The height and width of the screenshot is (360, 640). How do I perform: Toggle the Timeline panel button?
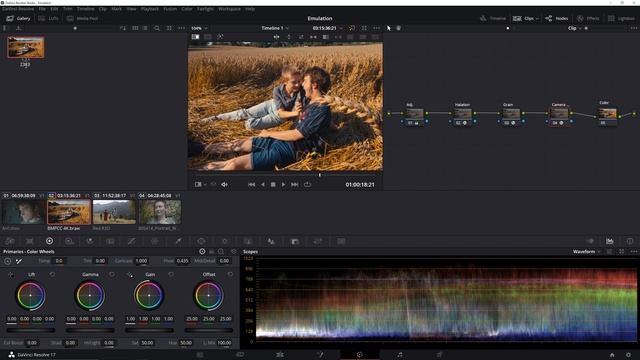493,18
